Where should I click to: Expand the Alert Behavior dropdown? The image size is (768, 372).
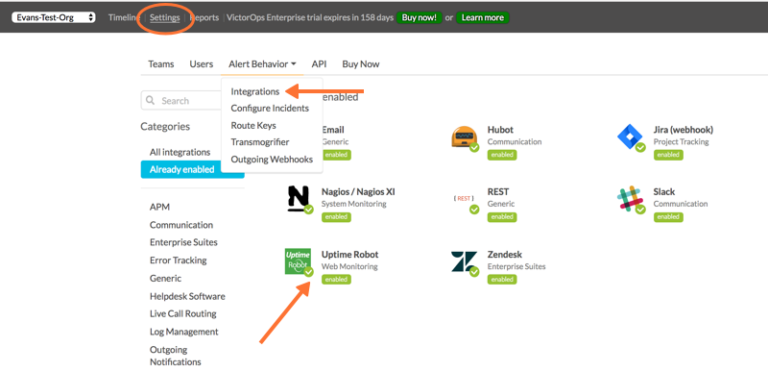[x=262, y=64]
